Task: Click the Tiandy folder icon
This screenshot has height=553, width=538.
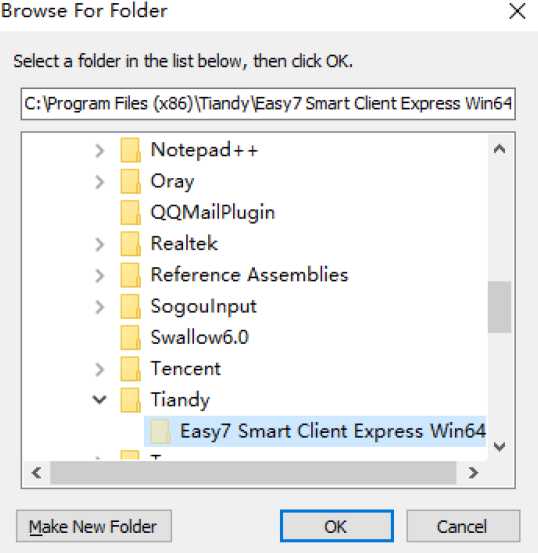Action: (131, 400)
